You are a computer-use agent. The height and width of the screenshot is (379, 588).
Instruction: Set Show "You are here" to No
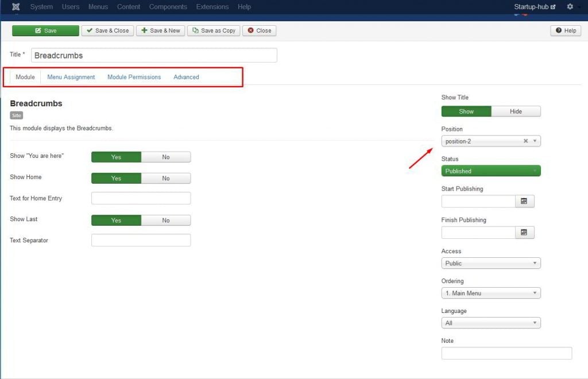coord(166,157)
